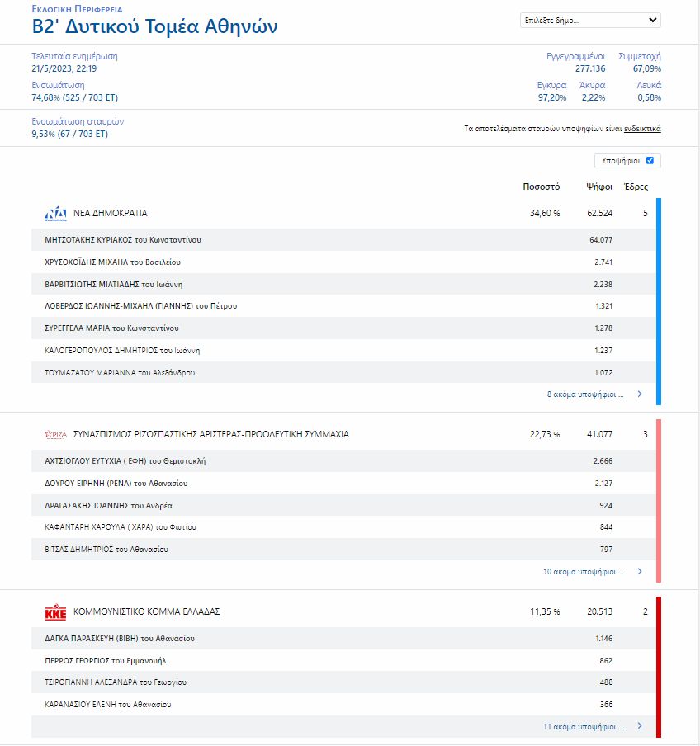Click ΝΕΑ ΔΗΜΟΚΡΑΤΙΑ party name
This screenshot has width=700, height=746.
coord(111,213)
